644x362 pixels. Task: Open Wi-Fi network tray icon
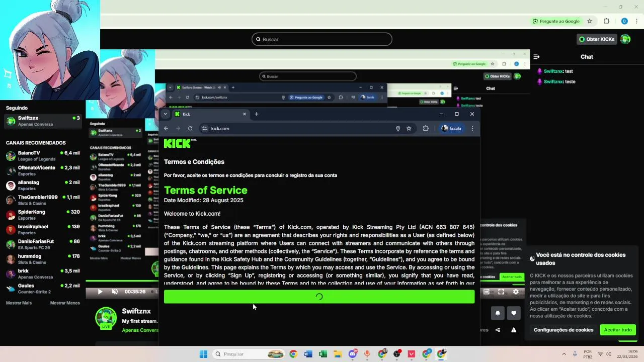tap(600, 354)
